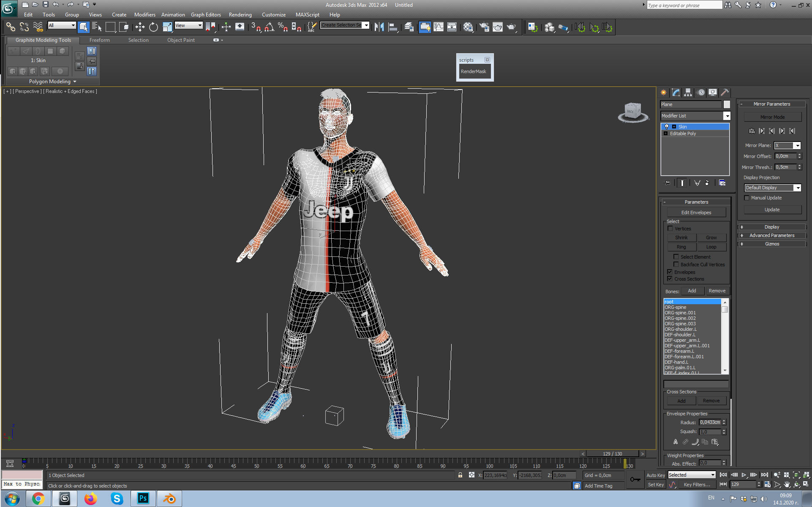The width and height of the screenshot is (812, 507).
Task: Select the Select and Link tool
Action: 11,27
